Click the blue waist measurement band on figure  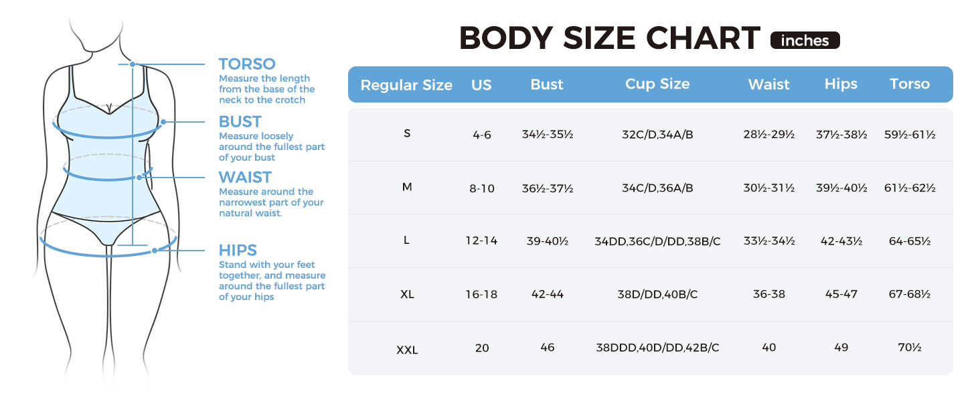tap(107, 178)
